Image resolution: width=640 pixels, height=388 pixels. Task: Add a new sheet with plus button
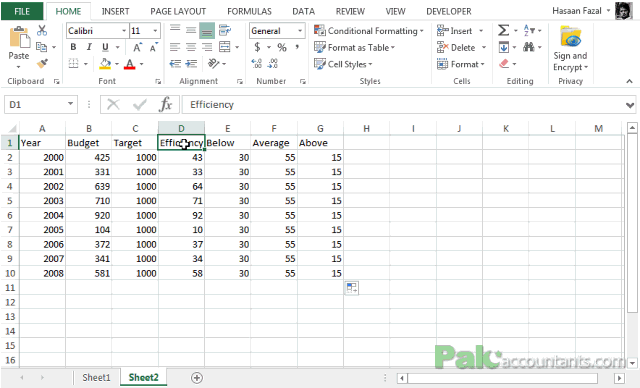point(197,378)
